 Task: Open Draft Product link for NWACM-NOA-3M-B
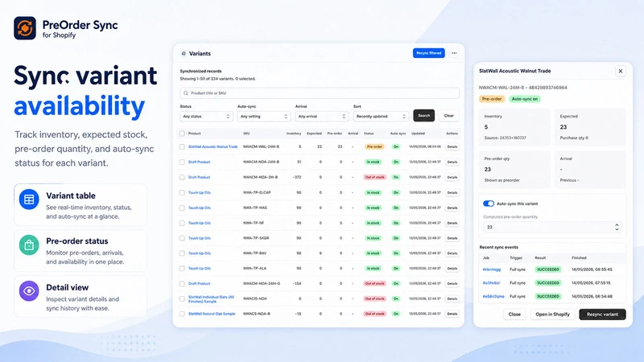pos(199,177)
